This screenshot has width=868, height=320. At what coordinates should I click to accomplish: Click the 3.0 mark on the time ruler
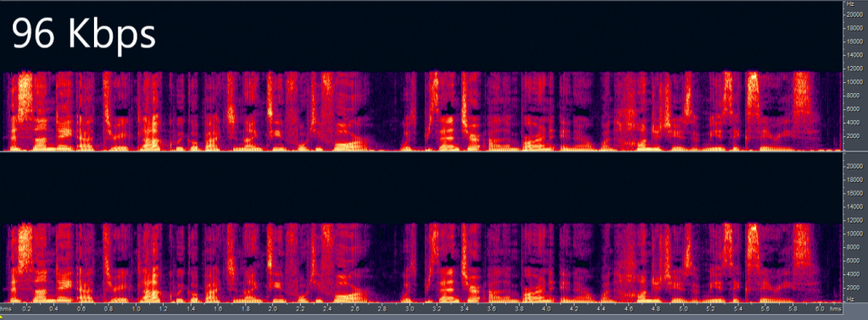tap(409, 308)
